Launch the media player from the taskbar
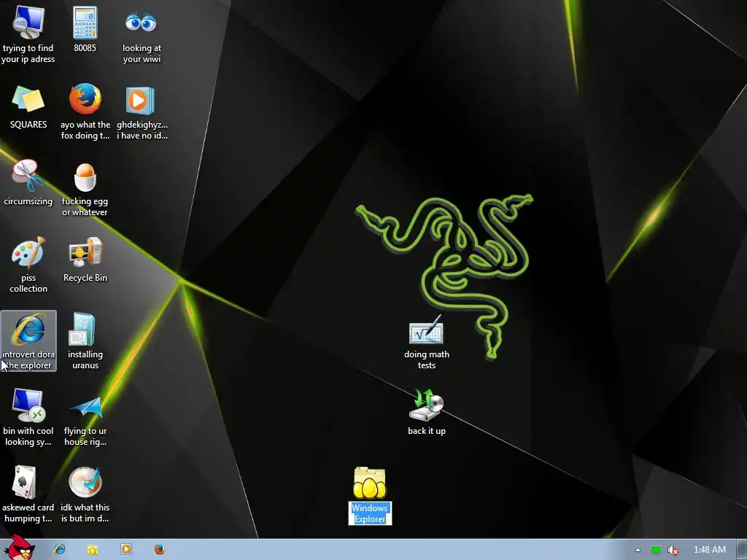 coord(126,550)
